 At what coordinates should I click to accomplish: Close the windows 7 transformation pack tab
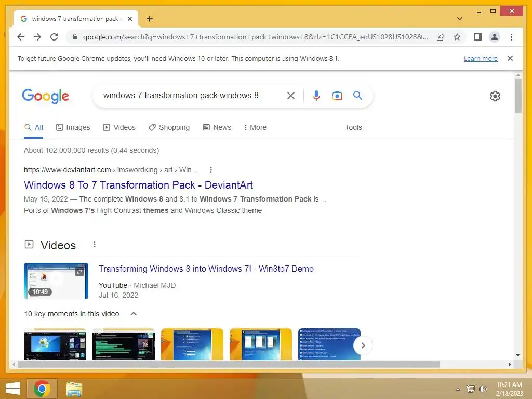(129, 19)
